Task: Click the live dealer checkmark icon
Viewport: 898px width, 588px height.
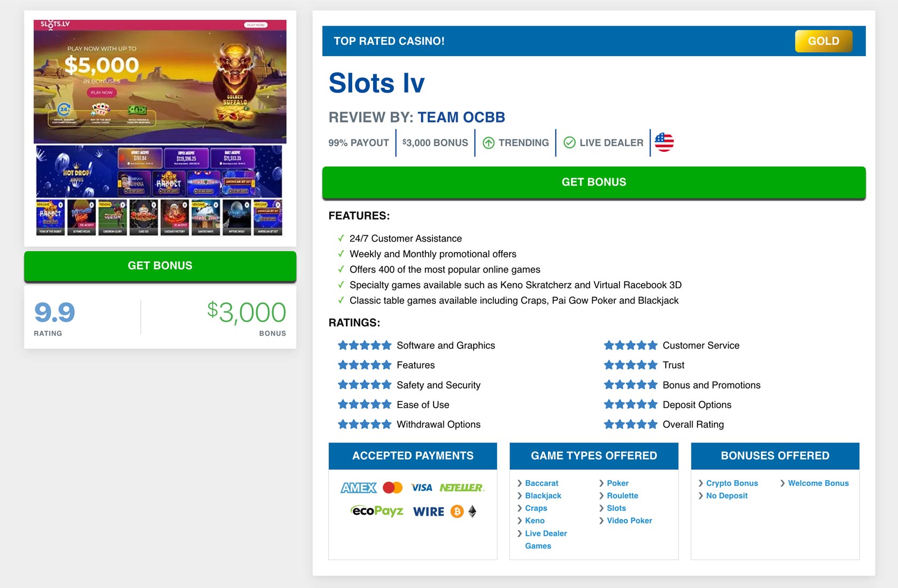Action: pyautogui.click(x=570, y=143)
